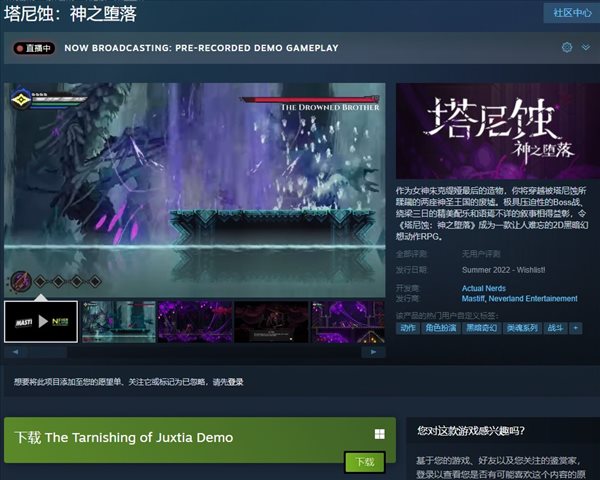Click the 请先登录 sign-in link

tap(228, 382)
